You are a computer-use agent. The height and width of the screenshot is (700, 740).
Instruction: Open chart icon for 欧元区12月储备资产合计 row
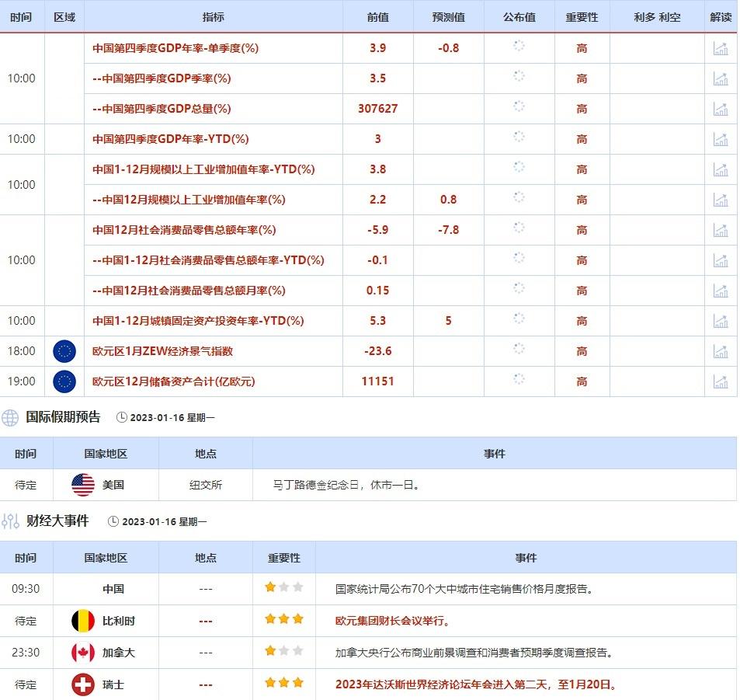(721, 381)
